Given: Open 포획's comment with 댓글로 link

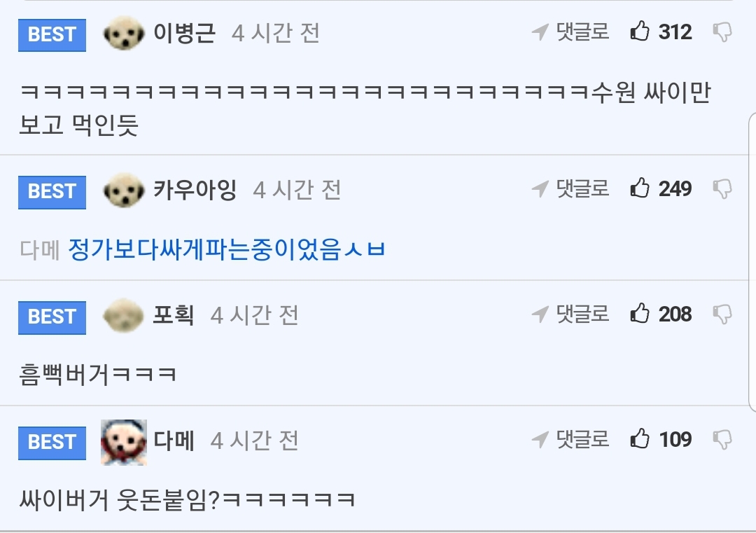Looking at the screenshot, I should click(570, 314).
